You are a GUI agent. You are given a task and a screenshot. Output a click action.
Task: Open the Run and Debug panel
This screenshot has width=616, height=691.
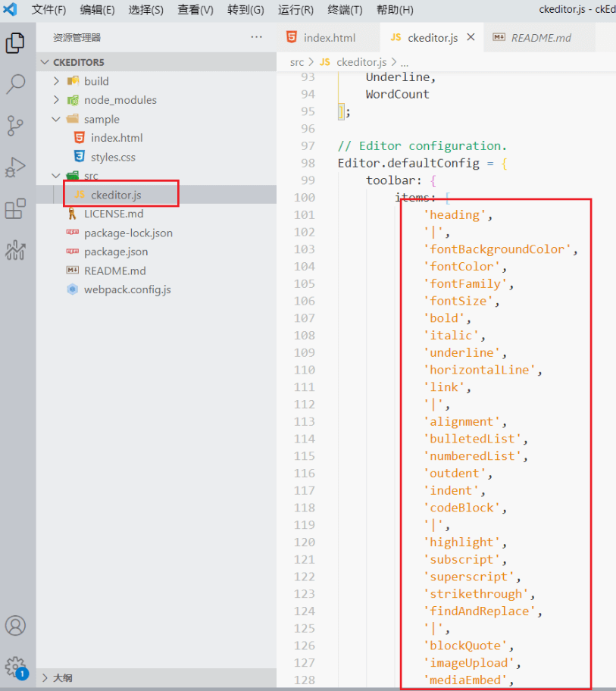click(16, 168)
